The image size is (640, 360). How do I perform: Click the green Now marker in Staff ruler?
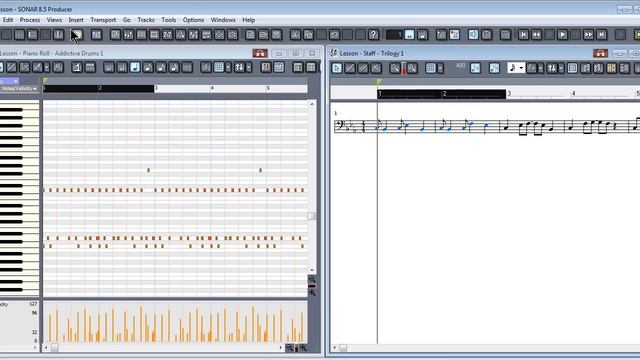click(380, 82)
